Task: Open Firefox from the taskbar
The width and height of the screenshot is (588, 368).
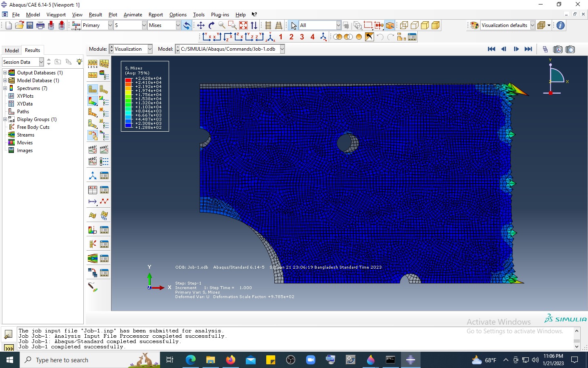Action: pos(231,360)
